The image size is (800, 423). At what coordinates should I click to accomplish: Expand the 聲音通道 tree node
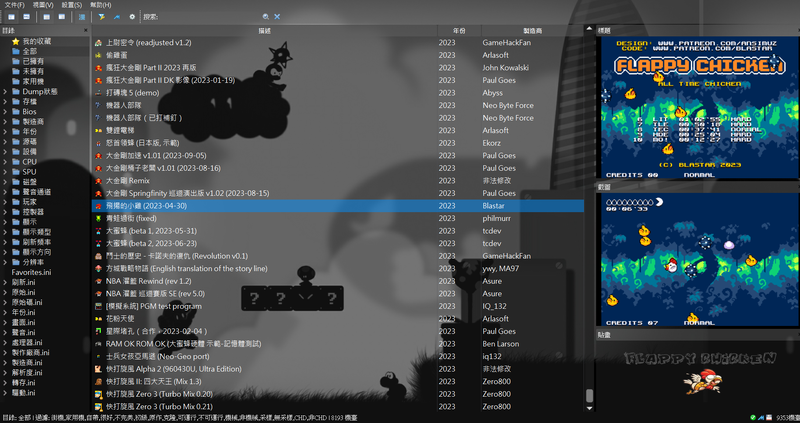(x=5, y=192)
